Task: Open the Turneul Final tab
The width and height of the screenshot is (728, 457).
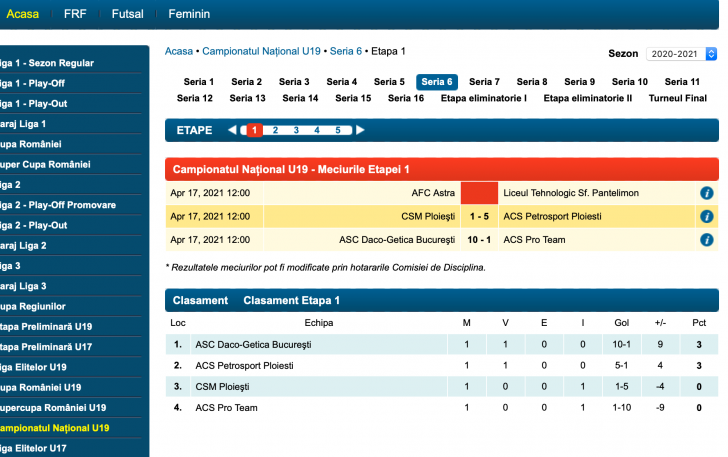Action: pyautogui.click(x=678, y=98)
